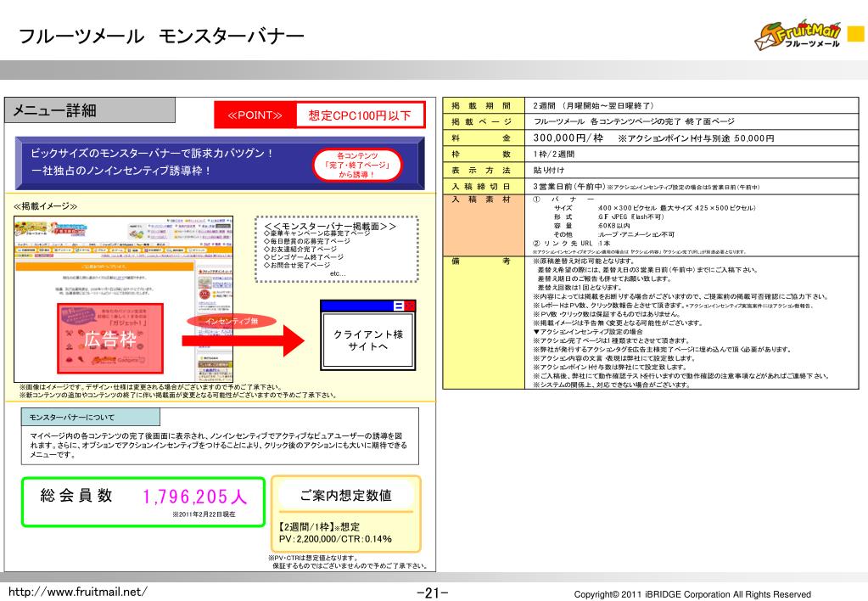Select the 3営業日前(午前中) deadline text
Image resolution: width=868 pixels, height=601 pixels.
pyautogui.click(x=569, y=187)
